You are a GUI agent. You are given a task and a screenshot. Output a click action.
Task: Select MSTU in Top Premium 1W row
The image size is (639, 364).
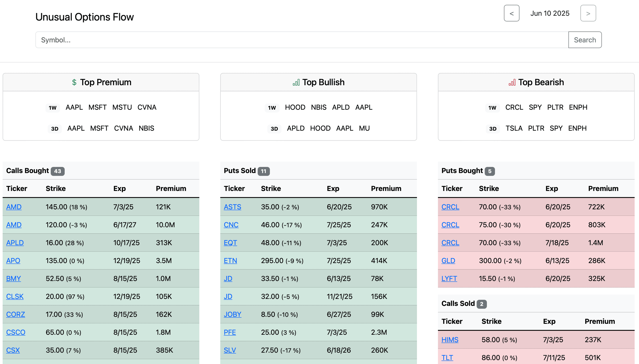(122, 107)
